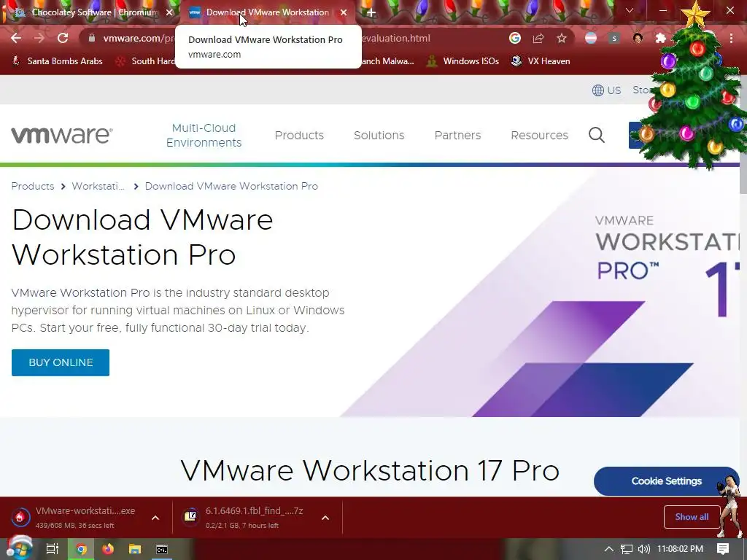Click the VMware logo
The height and width of the screenshot is (560, 747).
[62, 135]
